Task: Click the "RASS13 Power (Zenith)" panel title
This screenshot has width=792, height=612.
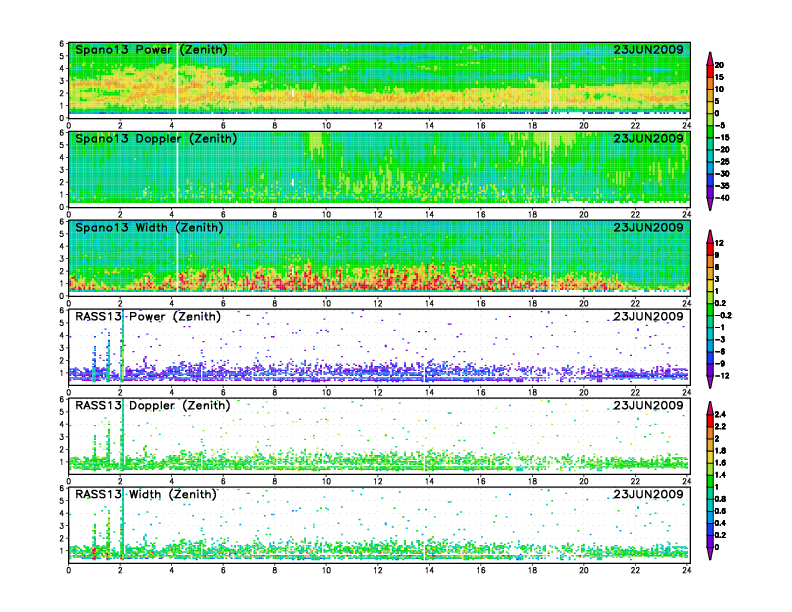Action: point(148,317)
